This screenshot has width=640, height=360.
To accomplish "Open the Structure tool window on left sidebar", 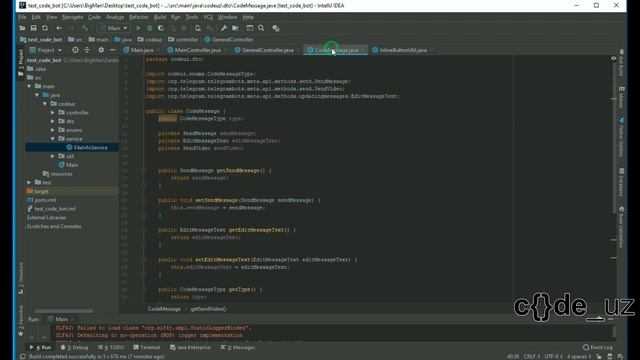I will click(20, 278).
